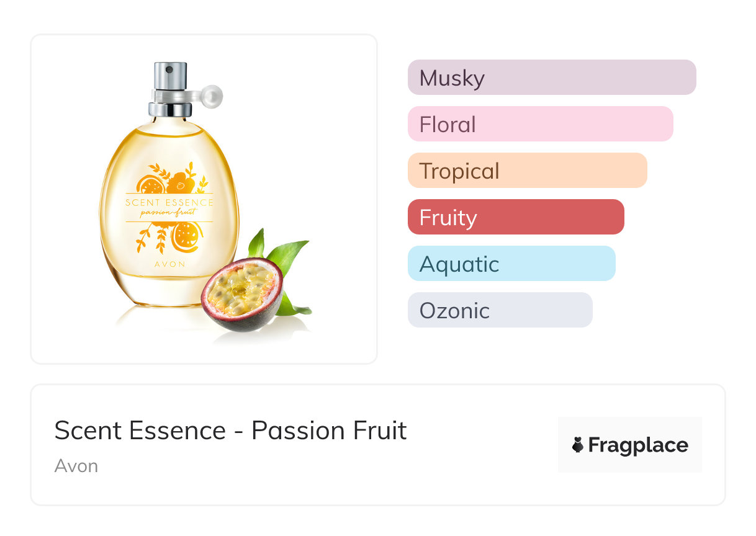Click the AVON text on the bottle

click(169, 263)
